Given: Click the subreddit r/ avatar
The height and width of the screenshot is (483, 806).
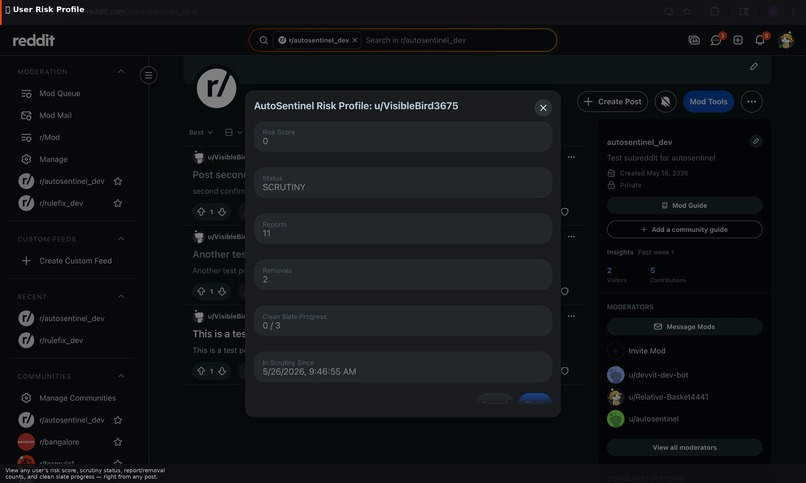Looking at the screenshot, I should point(216,88).
